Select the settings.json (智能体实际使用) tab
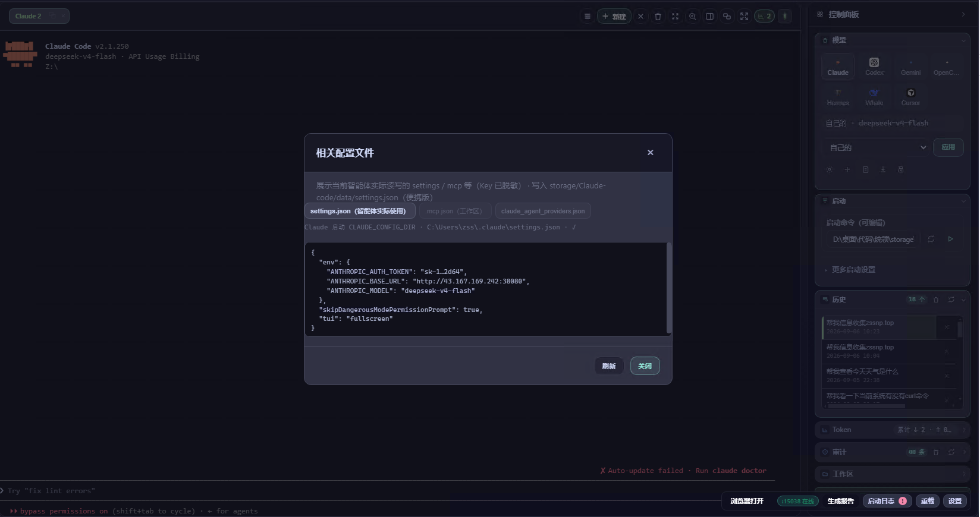Image resolution: width=980 pixels, height=517 pixels. [359, 211]
